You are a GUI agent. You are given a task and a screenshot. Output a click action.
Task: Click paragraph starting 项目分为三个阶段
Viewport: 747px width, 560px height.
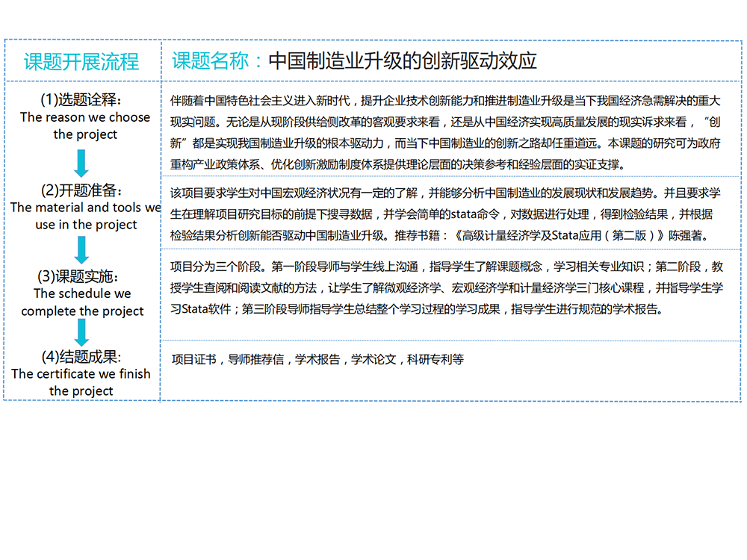coord(447,287)
